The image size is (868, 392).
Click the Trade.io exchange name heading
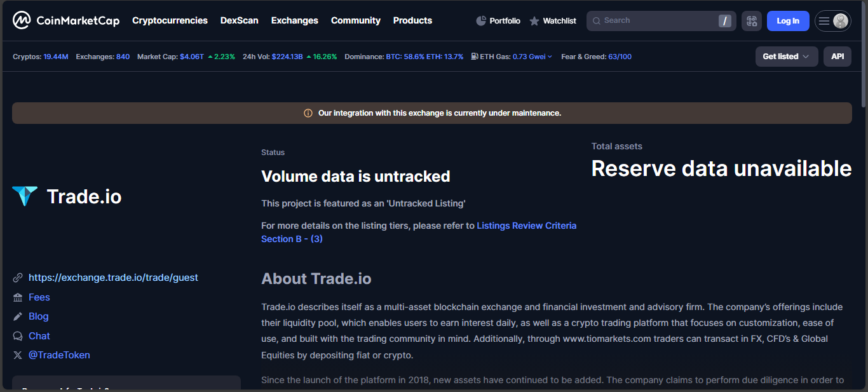[x=85, y=196]
